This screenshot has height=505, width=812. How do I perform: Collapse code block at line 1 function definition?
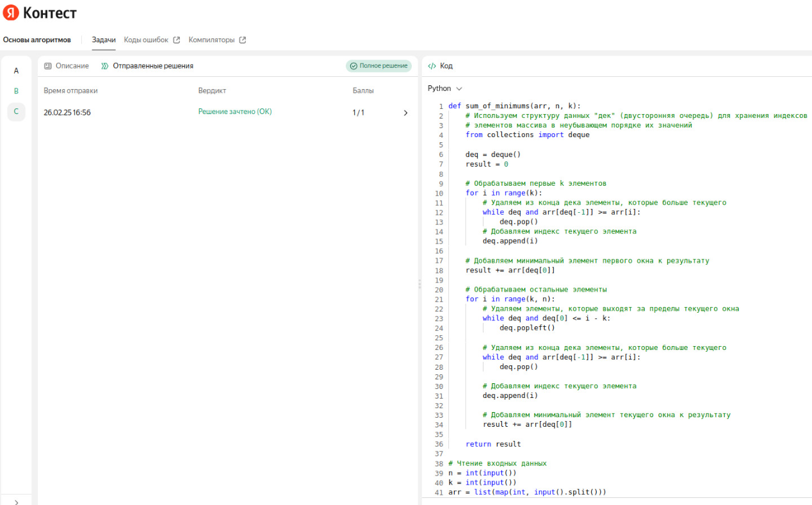click(x=444, y=106)
